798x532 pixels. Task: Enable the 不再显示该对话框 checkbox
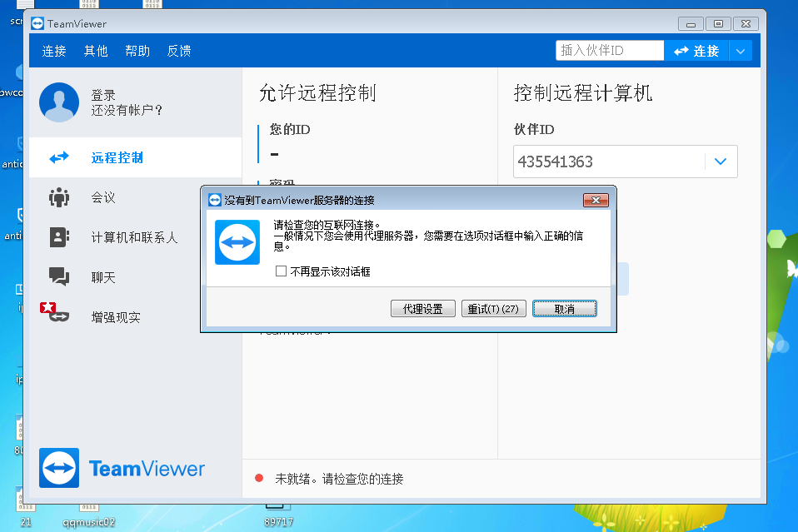pos(282,271)
